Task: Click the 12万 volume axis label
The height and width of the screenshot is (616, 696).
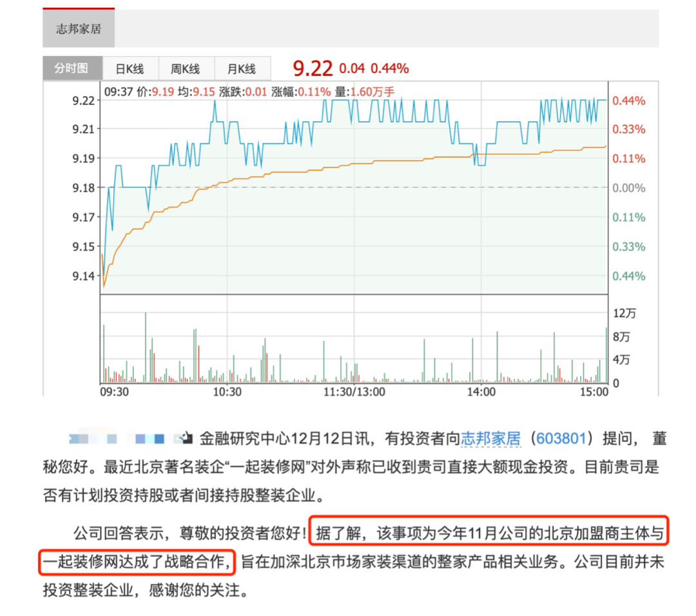Action: 624,313
